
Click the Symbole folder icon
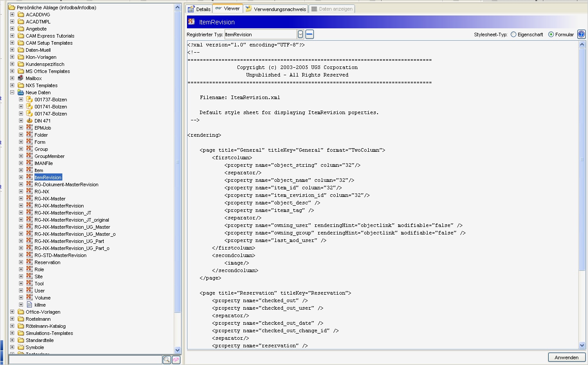21,347
